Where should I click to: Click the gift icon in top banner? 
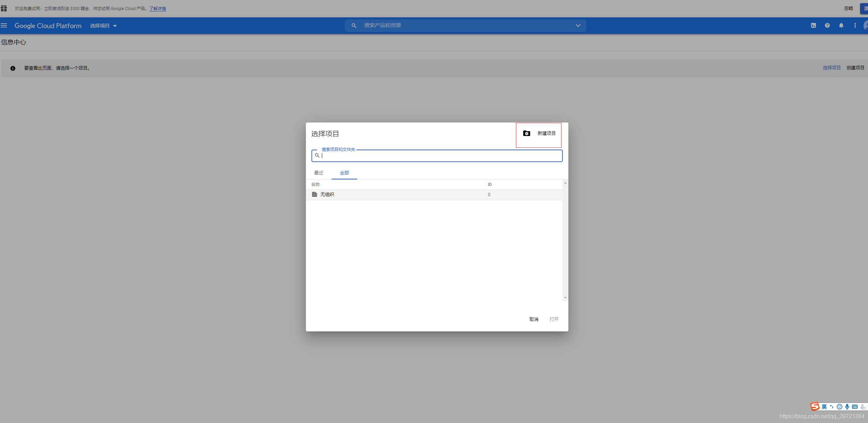click(4, 8)
